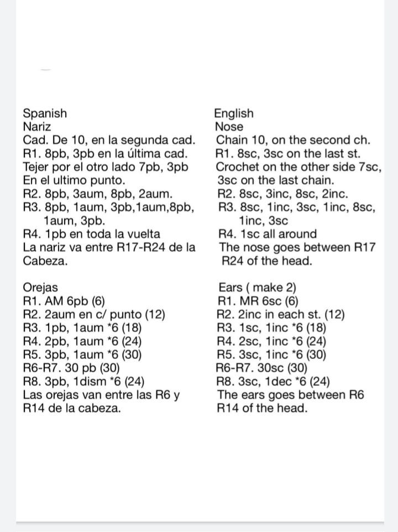The width and height of the screenshot is (398, 532).
Task: Click the 'English' column heading
Action: point(234,113)
